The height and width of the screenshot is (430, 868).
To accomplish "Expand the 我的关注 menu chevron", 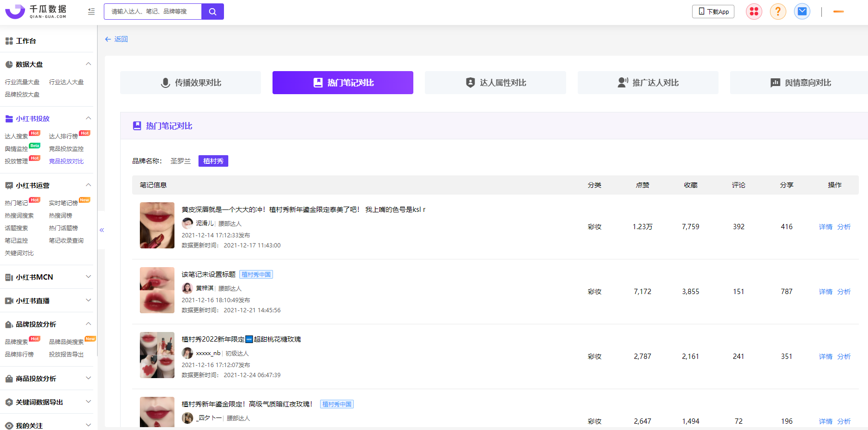I will (88, 425).
